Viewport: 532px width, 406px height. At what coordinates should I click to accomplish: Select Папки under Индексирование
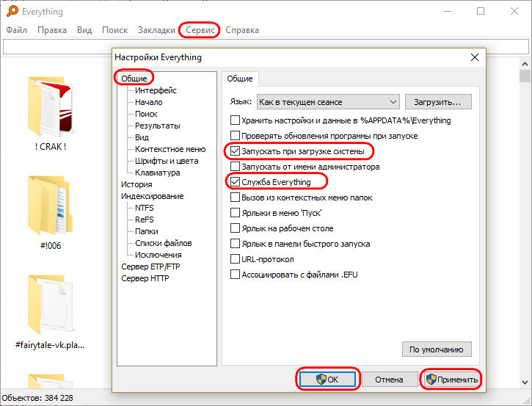pyautogui.click(x=147, y=231)
